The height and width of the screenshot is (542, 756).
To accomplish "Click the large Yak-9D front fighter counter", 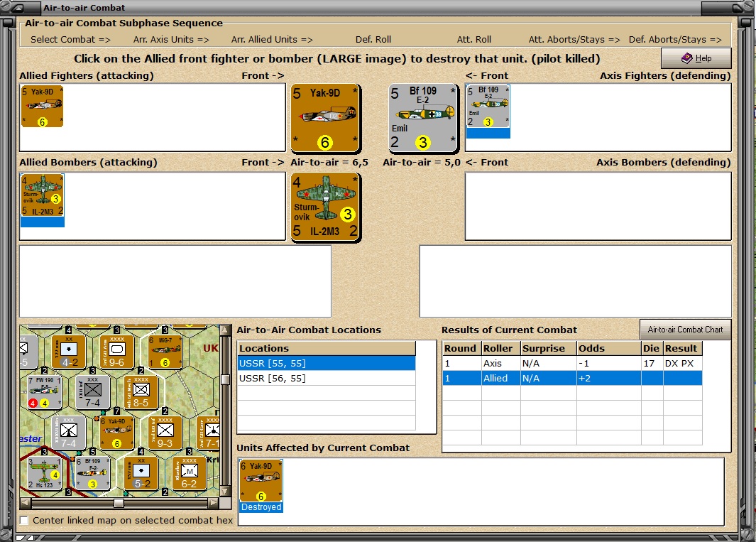I will pos(325,118).
